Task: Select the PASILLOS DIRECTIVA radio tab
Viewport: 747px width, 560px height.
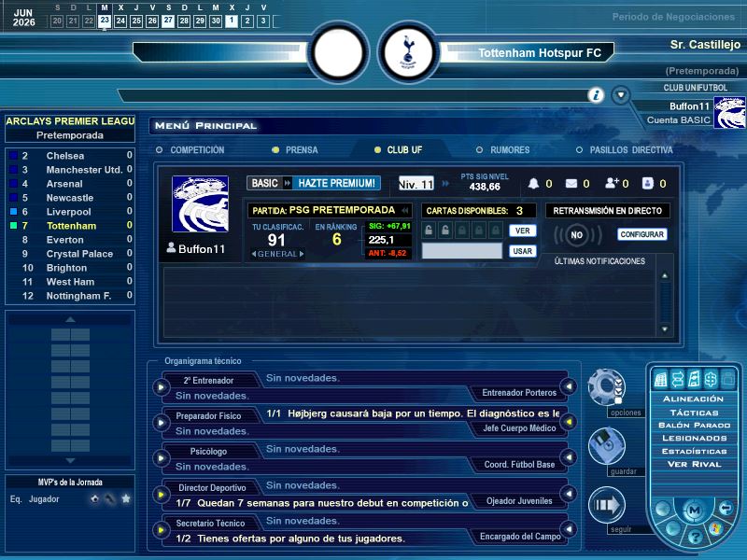Action: [x=624, y=150]
